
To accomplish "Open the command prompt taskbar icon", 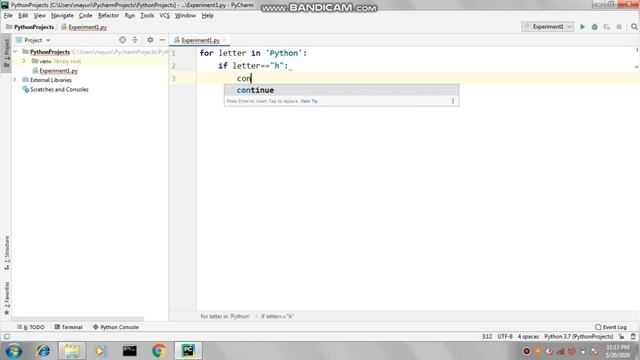I will 129,351.
